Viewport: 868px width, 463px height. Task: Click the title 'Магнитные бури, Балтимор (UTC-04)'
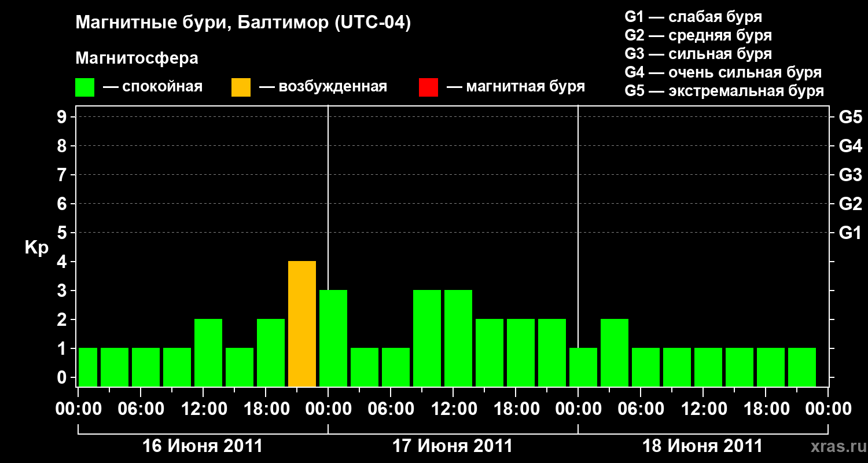(243, 24)
